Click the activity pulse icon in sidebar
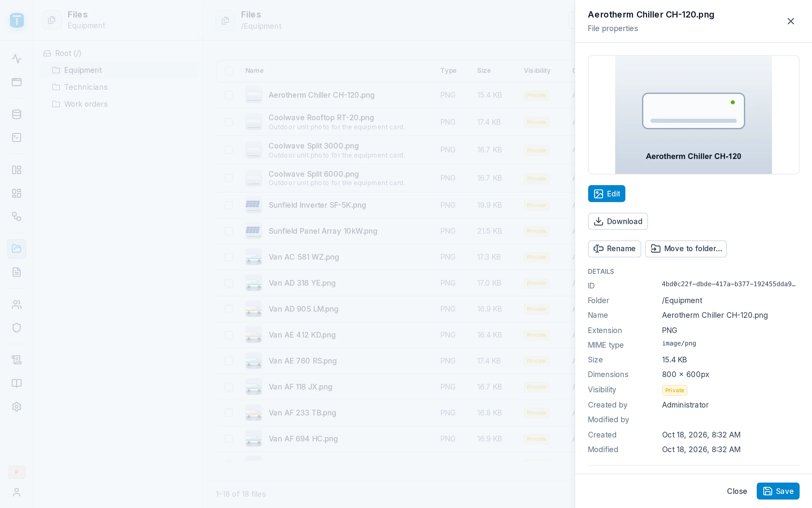Image resolution: width=812 pixels, height=508 pixels. [16, 59]
